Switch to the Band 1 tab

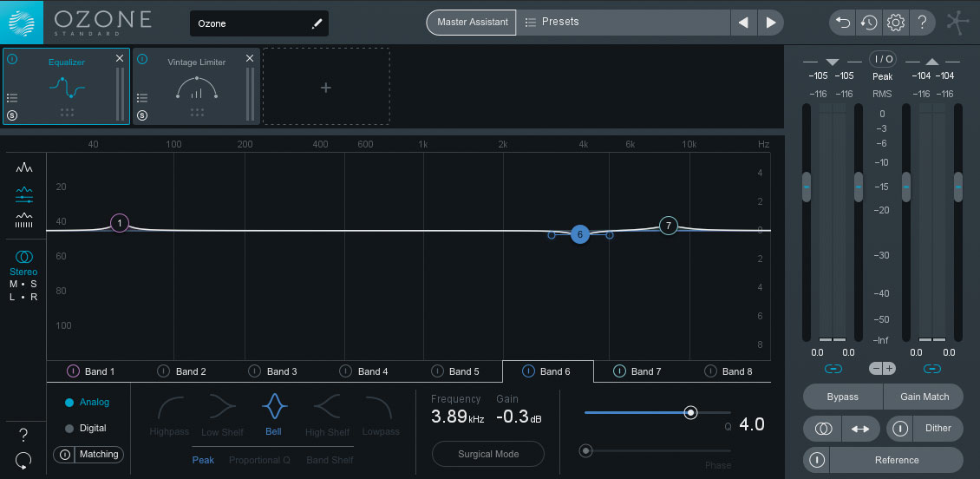tap(92, 371)
